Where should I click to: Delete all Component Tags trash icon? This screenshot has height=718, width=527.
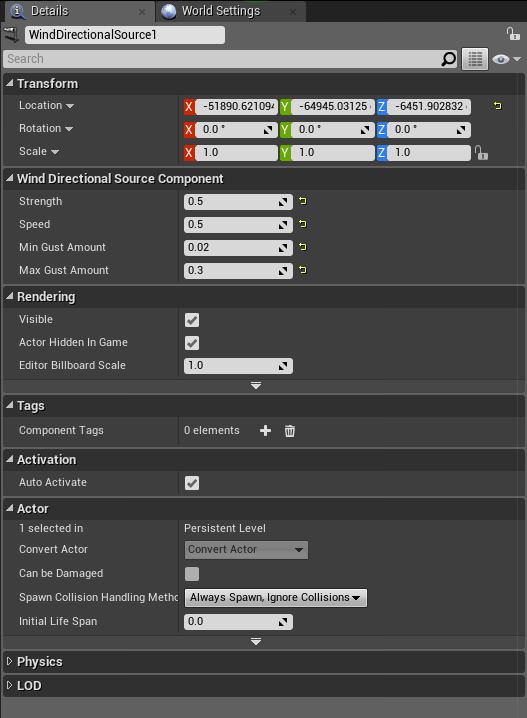tap(290, 430)
